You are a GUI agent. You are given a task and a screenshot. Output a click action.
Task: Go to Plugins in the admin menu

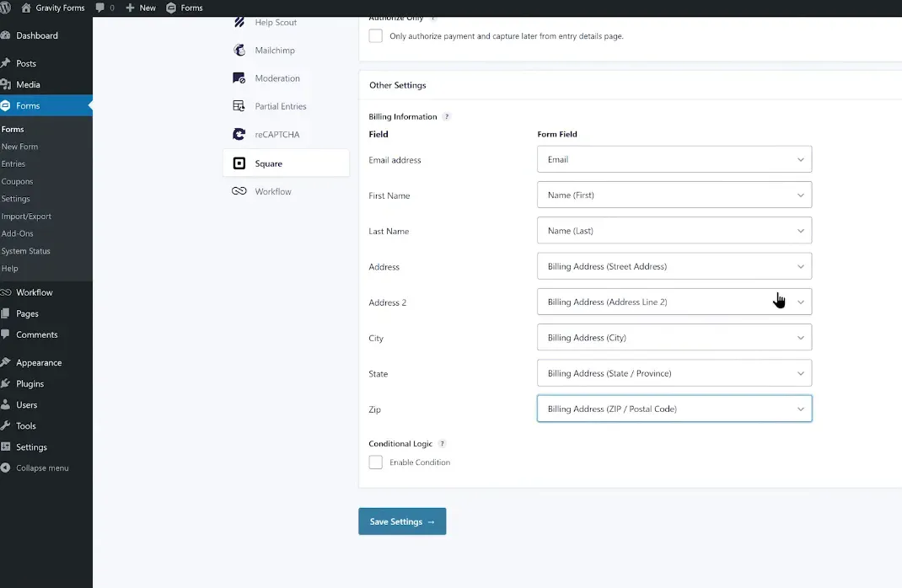click(x=30, y=383)
